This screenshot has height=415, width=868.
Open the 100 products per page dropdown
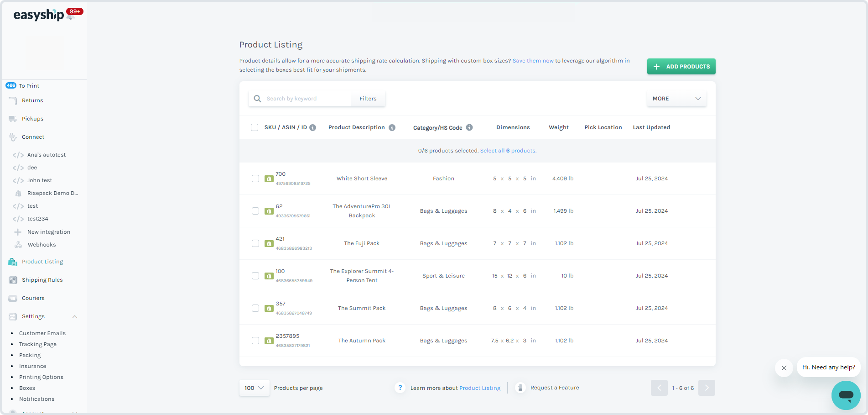(254, 388)
